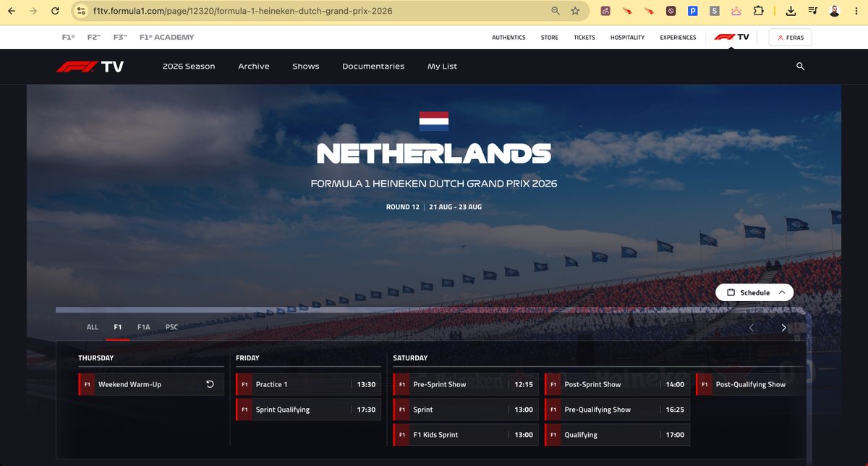Open the grey S extension
Image resolution: width=868 pixels, height=466 pixels.
tap(715, 11)
